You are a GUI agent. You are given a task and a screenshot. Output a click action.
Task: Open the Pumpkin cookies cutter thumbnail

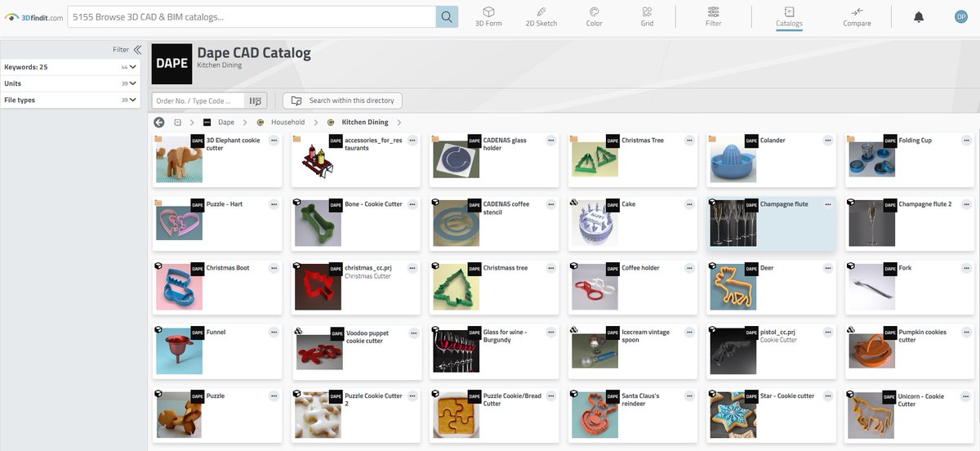pos(872,351)
